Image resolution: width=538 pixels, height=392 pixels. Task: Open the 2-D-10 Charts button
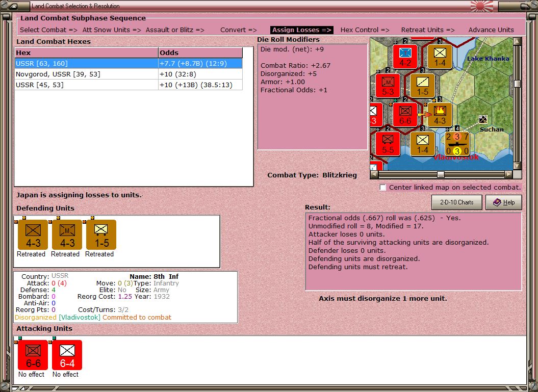pyautogui.click(x=457, y=202)
